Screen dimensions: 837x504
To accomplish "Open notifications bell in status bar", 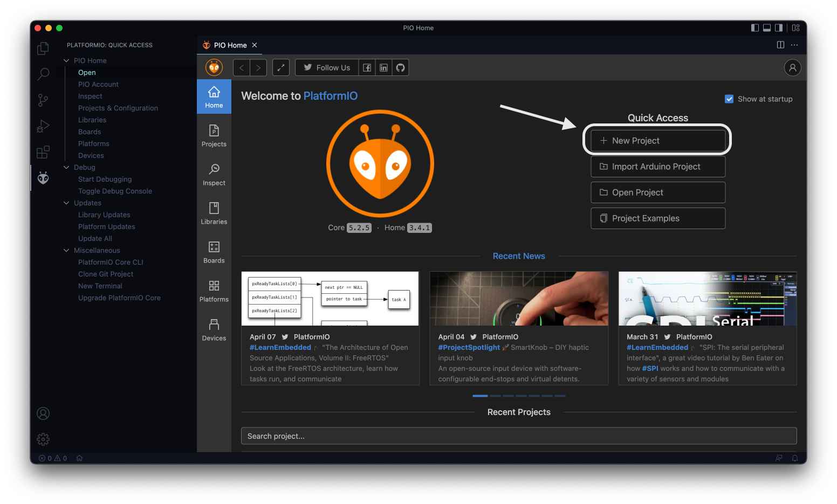I will point(795,458).
